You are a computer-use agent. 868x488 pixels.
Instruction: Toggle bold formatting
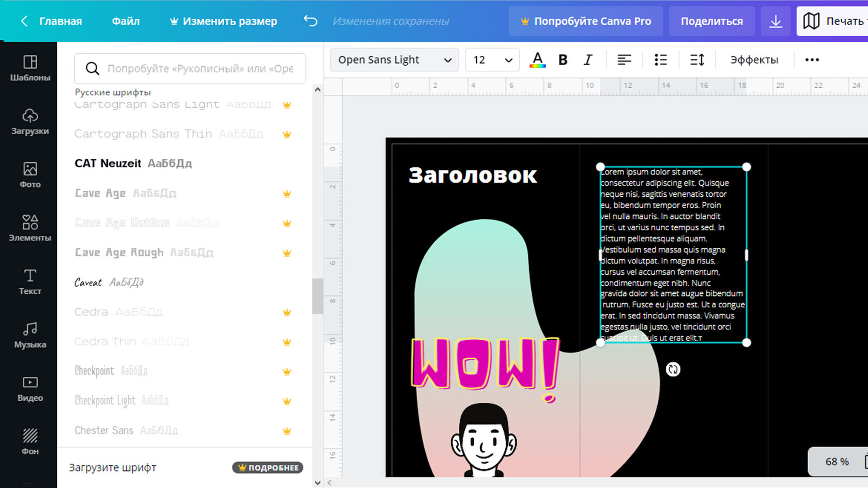pyautogui.click(x=563, y=60)
